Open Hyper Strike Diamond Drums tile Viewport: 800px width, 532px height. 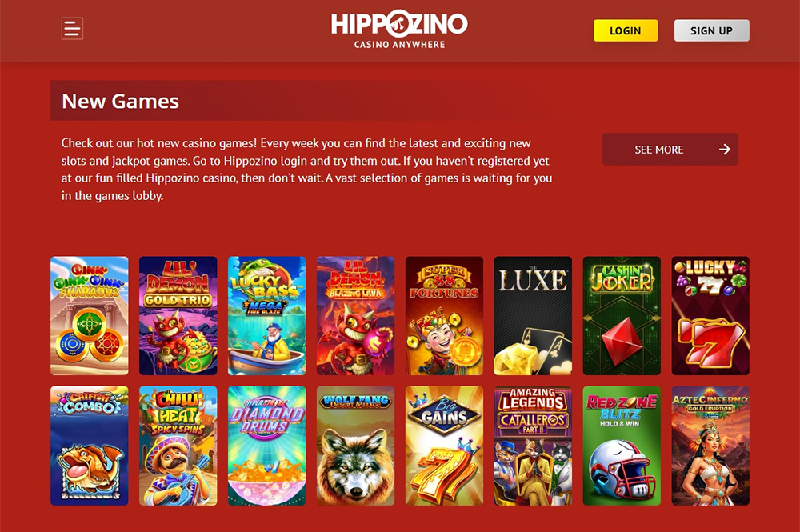tap(267, 446)
